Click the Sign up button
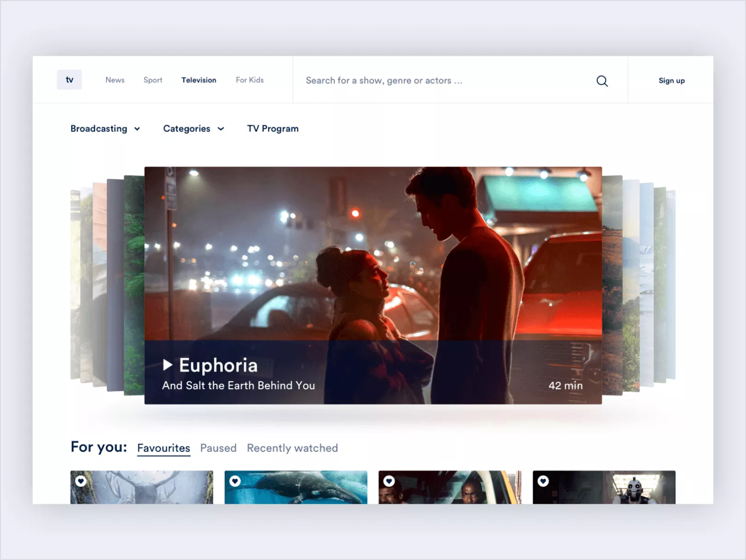This screenshot has width=746, height=560. [671, 81]
